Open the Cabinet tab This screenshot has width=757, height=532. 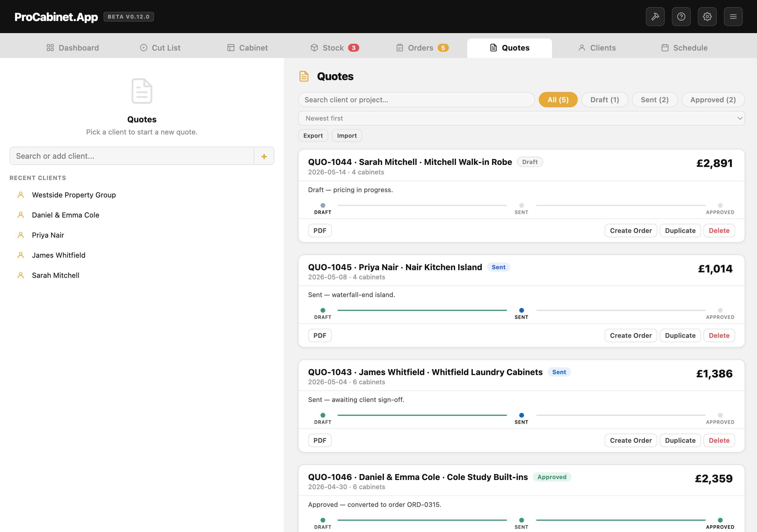[x=248, y=48]
